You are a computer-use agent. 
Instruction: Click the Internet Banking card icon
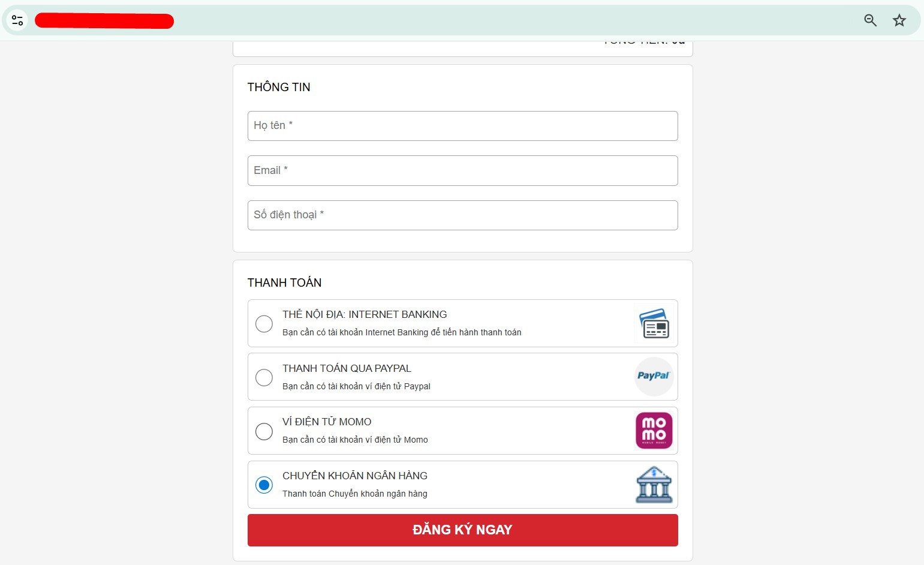(654, 323)
